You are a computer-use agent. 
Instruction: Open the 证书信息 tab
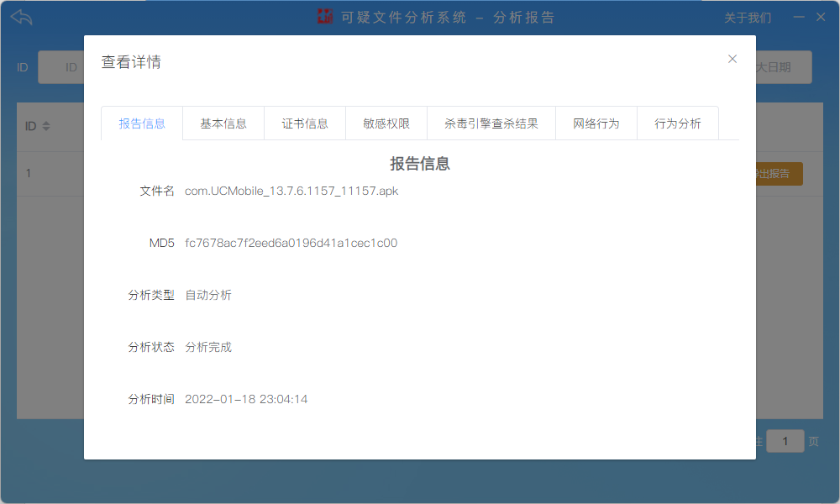pyautogui.click(x=305, y=123)
